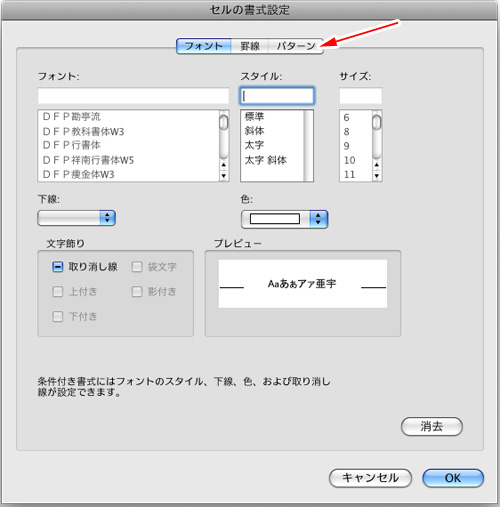The height and width of the screenshot is (507, 500).
Task: Open the 色 color dropdown arrows
Action: coord(318,219)
